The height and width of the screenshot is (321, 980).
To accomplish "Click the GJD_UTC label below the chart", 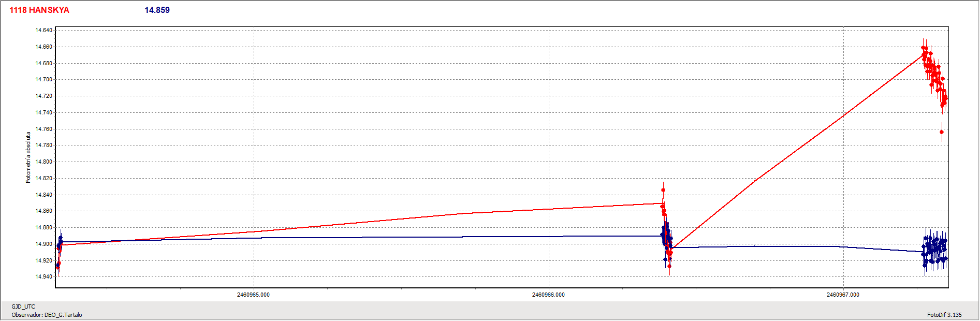I will [23, 307].
